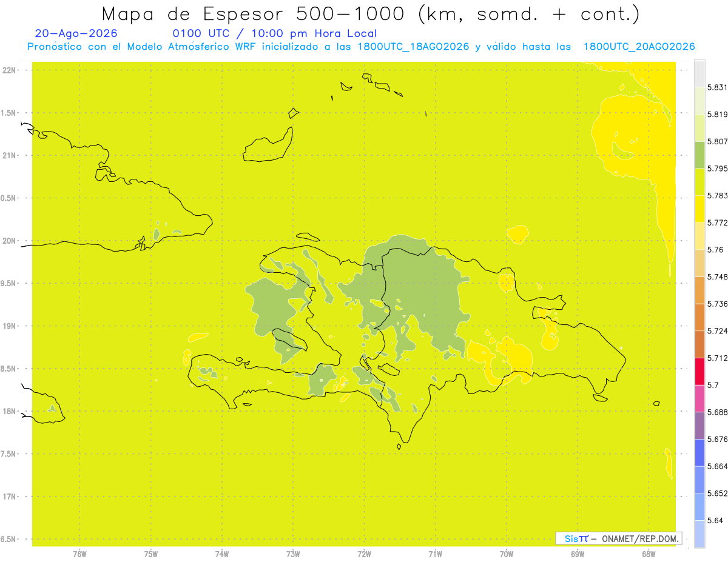Click the 5.724 colorbar value
728x562 pixels.
point(718,331)
